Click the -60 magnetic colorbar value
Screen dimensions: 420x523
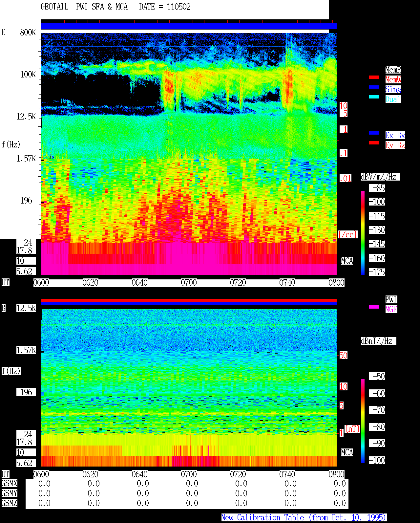(377, 393)
